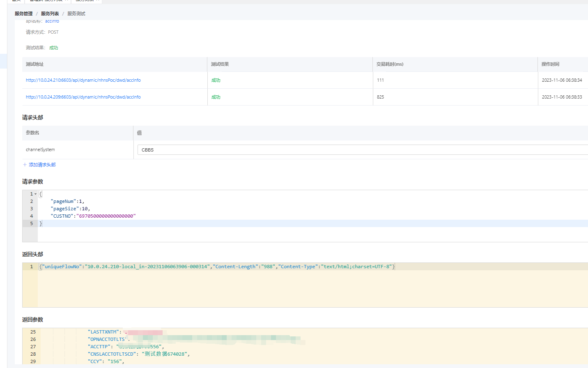Click 成功 result in the 210 row
Screen dimensions: 588x368
[x=216, y=80]
